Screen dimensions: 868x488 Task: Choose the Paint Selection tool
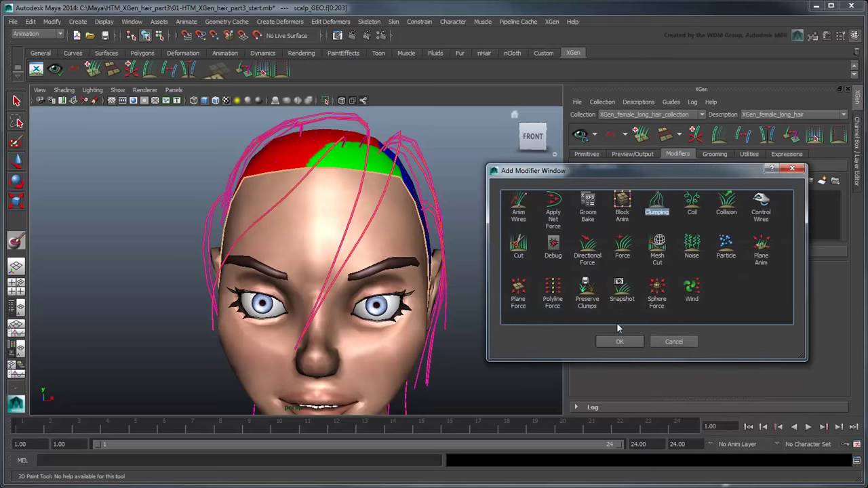(x=16, y=142)
